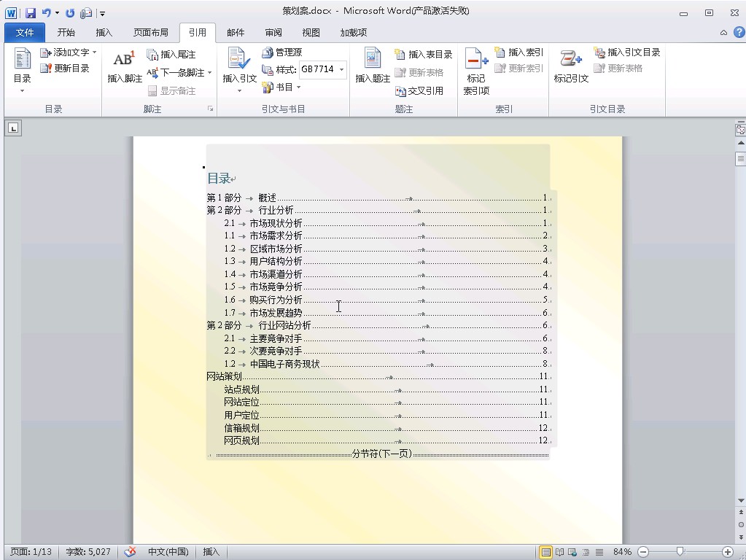The width and height of the screenshot is (746, 560).
Task: Click the Mark Index Entry icon
Action: coord(476,60)
